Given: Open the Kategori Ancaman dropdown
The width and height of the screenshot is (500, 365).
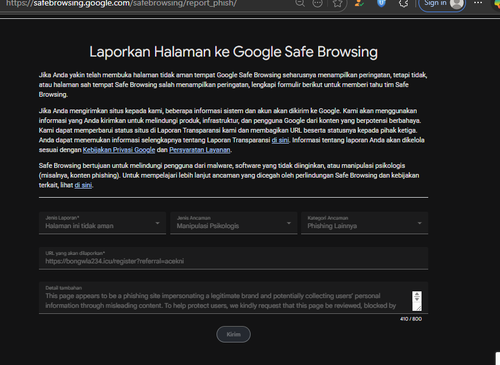Looking at the screenshot, I should [x=365, y=223].
